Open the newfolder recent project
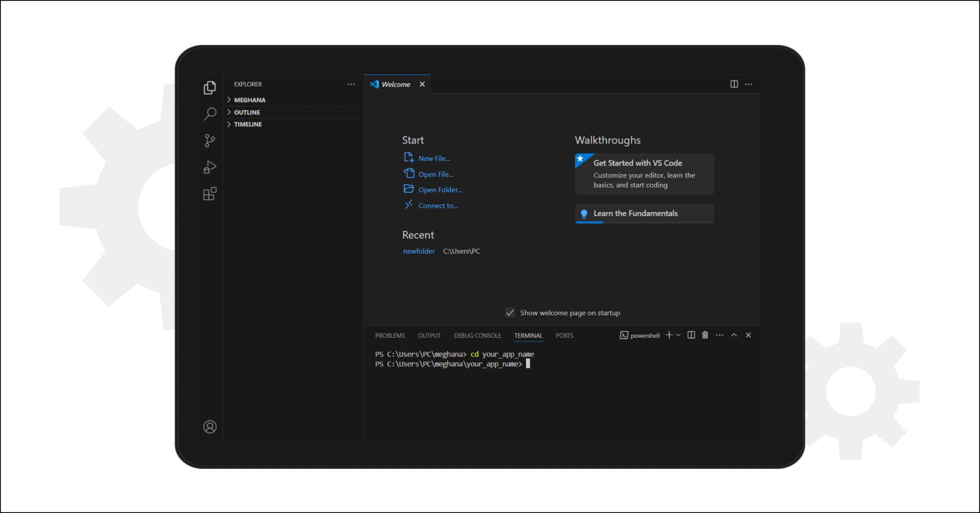Screen dimensions: 980x513 click(419, 251)
